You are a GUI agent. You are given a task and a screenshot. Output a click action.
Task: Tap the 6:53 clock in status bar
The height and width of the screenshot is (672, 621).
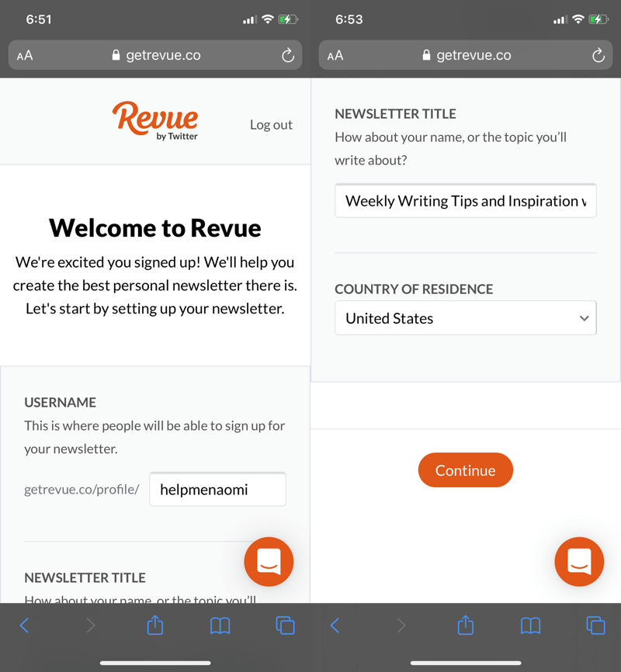349,19
